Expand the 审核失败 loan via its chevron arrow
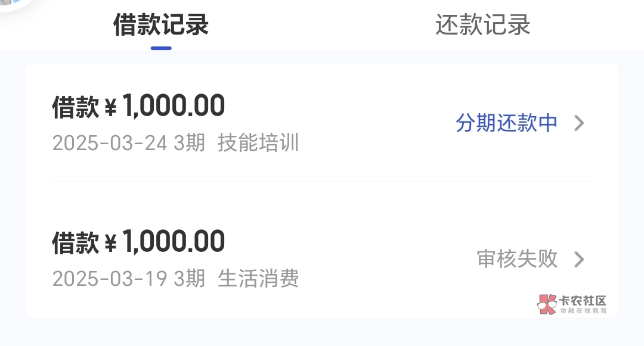This screenshot has width=644, height=346. pyautogui.click(x=579, y=259)
